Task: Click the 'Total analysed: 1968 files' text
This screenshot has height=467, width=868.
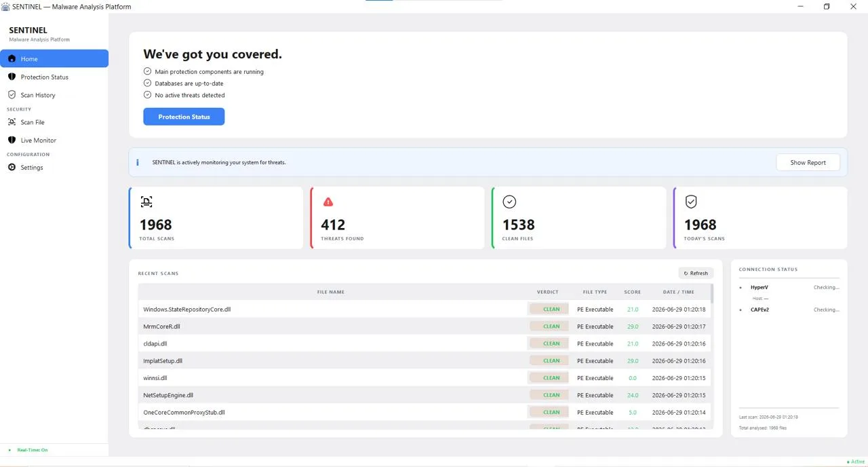Action: [763, 428]
